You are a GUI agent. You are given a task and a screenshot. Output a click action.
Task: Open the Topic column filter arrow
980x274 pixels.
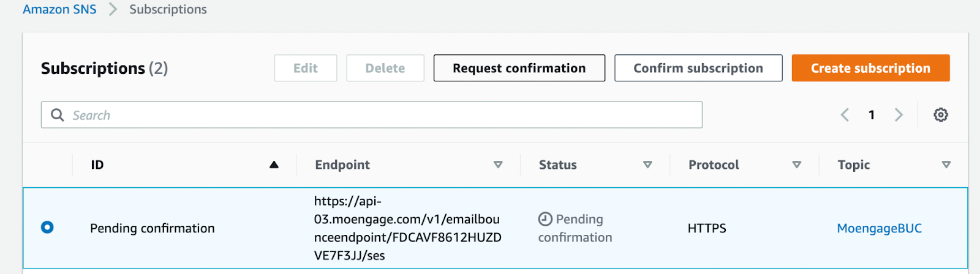(x=946, y=165)
